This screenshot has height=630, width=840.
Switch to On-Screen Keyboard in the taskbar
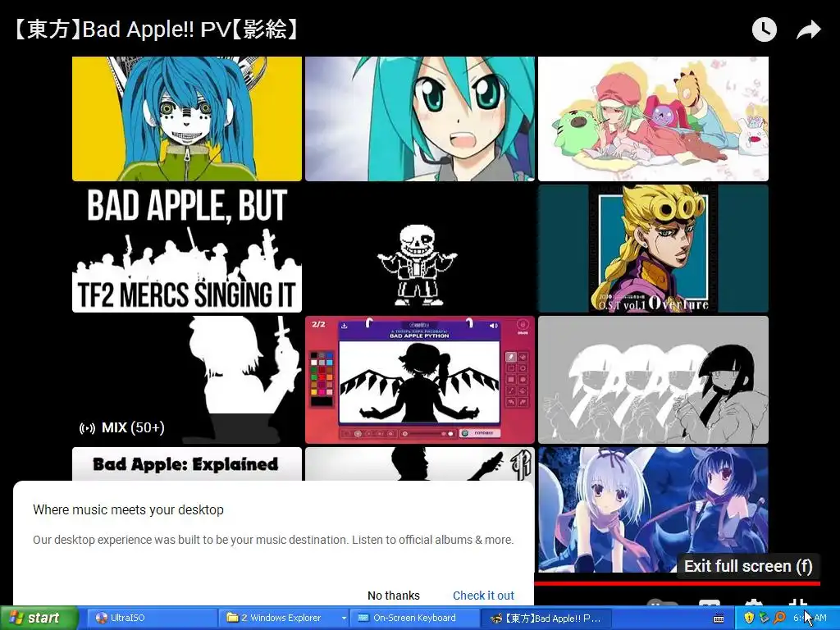[414, 618]
